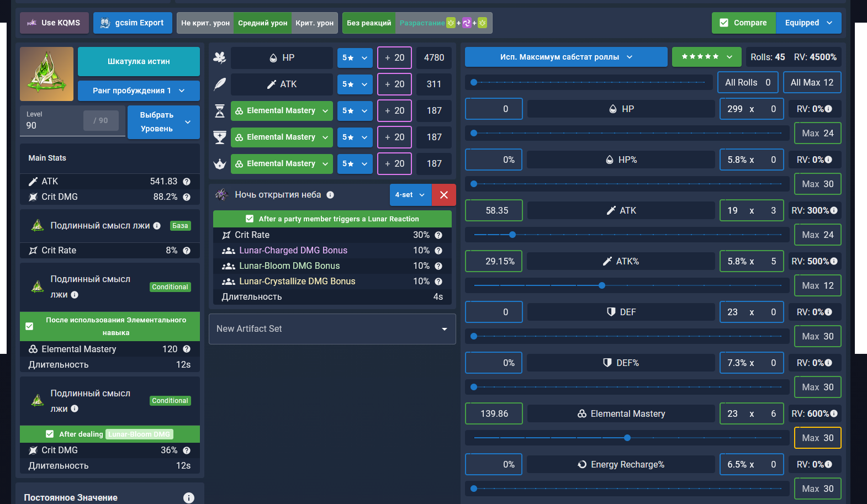Viewport: 867px width, 504px height.
Task: Click the goblet artifact slot icon
Action: (x=220, y=137)
